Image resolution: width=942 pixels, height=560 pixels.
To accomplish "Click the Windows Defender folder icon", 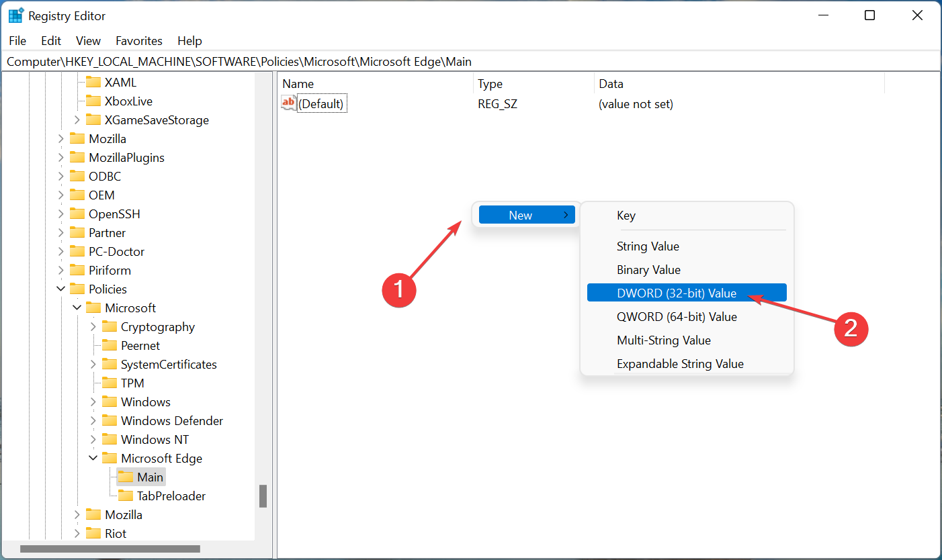I will 110,420.
